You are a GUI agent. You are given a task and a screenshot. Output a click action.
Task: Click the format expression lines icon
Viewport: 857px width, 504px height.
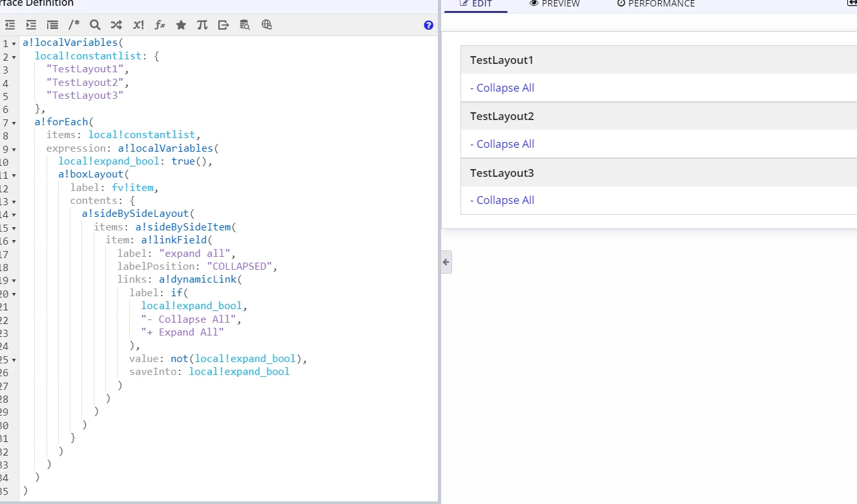[x=52, y=25]
